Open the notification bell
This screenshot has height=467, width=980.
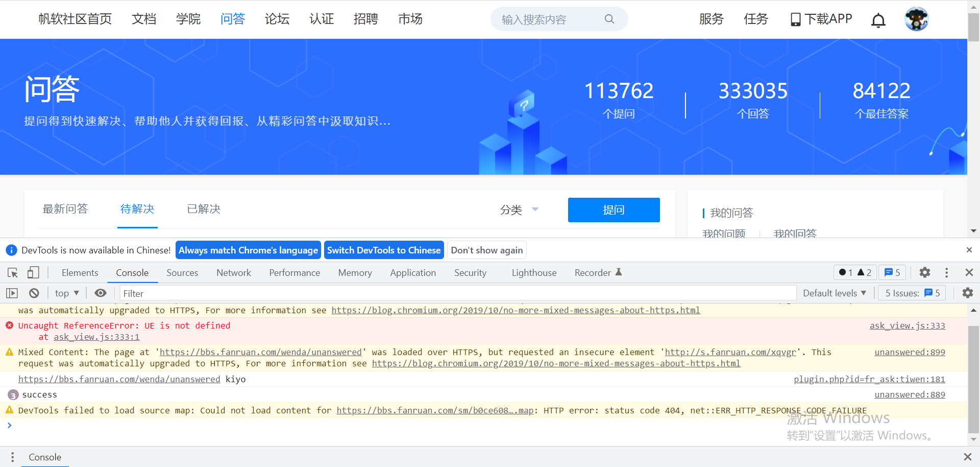[x=878, y=20]
